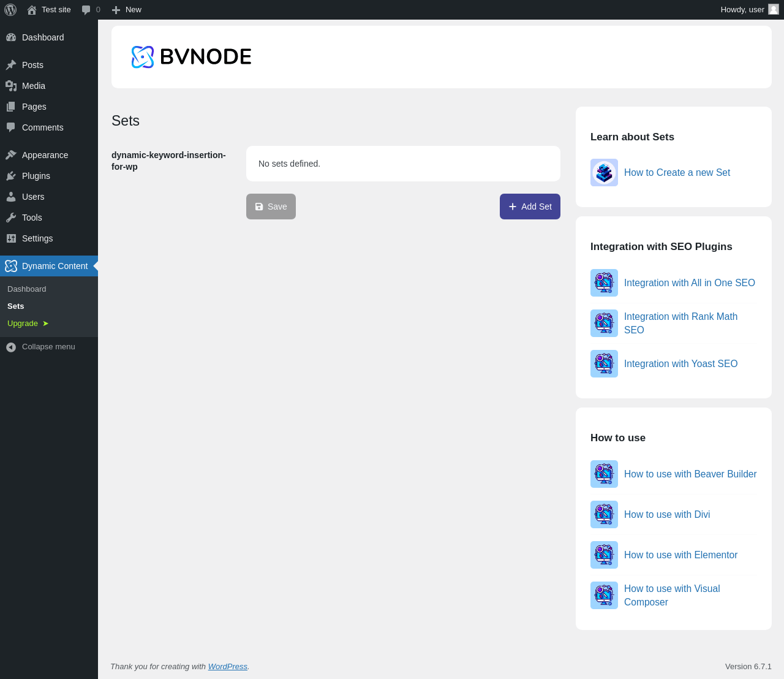
Task: Click the Collapse menu arrow icon
Action: tap(11, 347)
